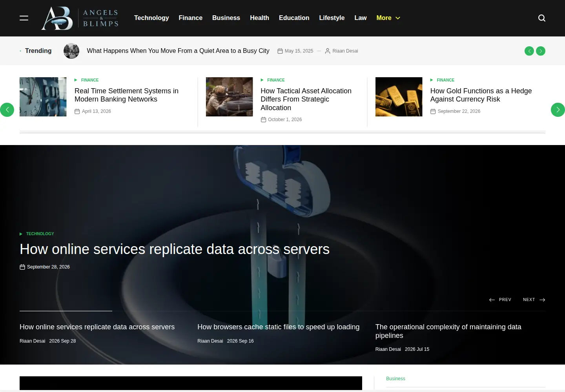Image resolution: width=565 pixels, height=392 pixels.
Task: Click the trending post round avatar thumbnail
Action: click(71, 51)
